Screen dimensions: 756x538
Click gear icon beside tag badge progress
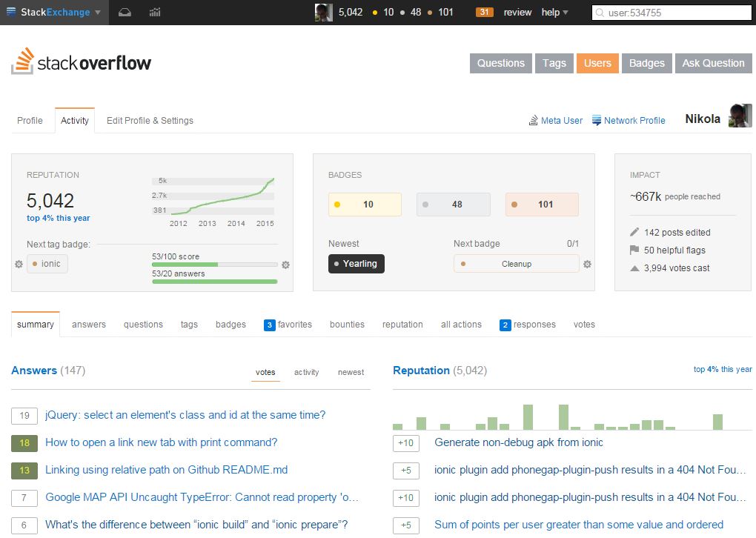pos(285,265)
